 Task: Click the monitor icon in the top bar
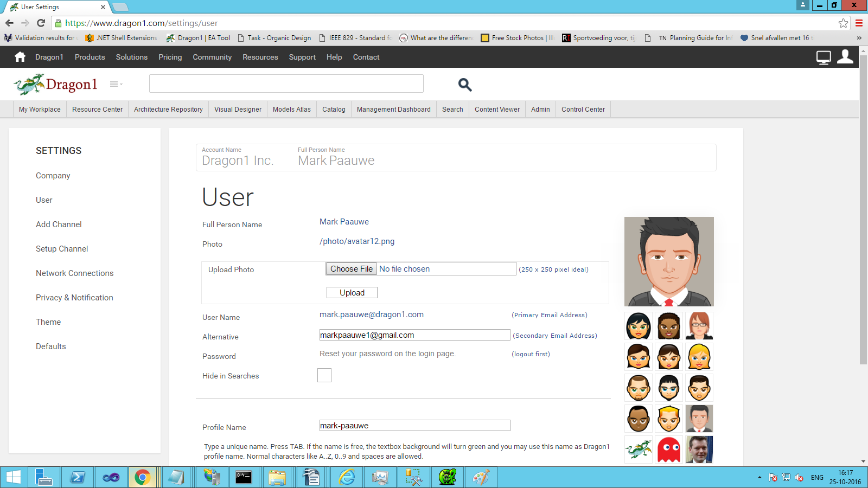coord(824,57)
